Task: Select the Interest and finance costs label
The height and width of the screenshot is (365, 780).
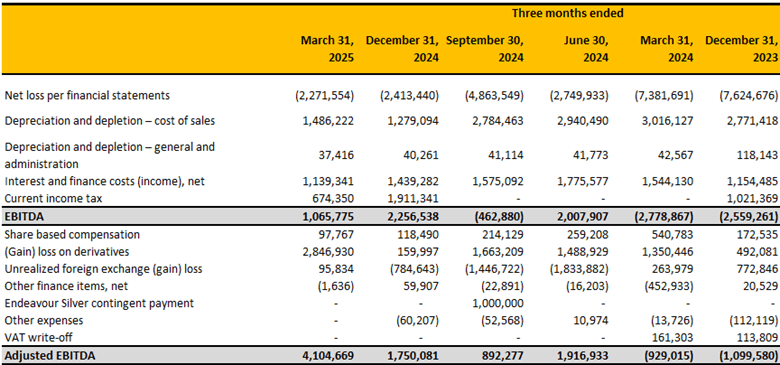Action: 104,182
